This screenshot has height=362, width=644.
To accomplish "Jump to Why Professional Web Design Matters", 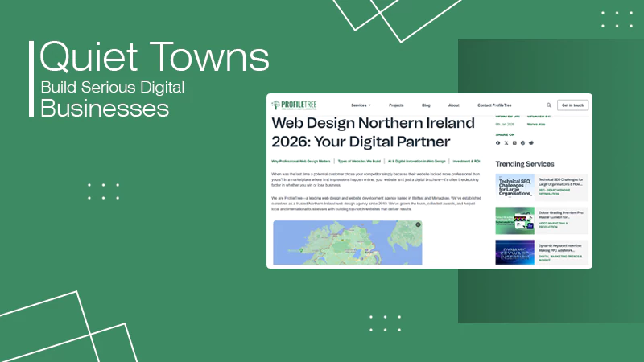I will point(300,162).
